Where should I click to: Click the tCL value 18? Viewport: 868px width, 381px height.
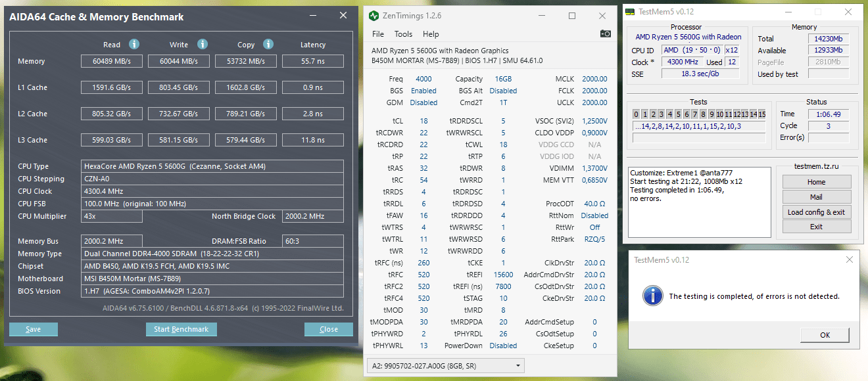pos(423,121)
